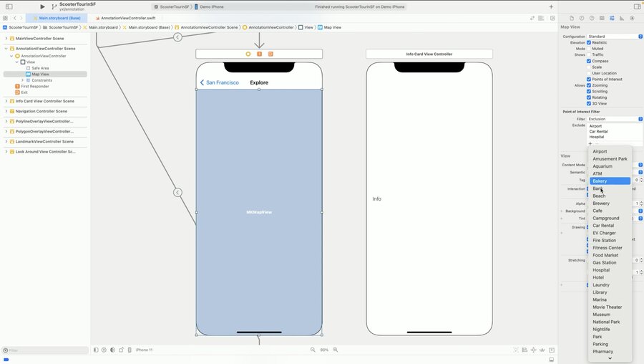Toggle the navigator sidebar icon
Image resolution: width=644 pixels, height=364 pixels.
9,6
